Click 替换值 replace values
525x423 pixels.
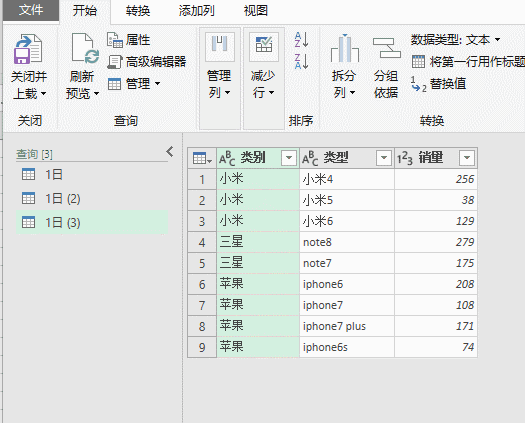pyautogui.click(x=439, y=84)
